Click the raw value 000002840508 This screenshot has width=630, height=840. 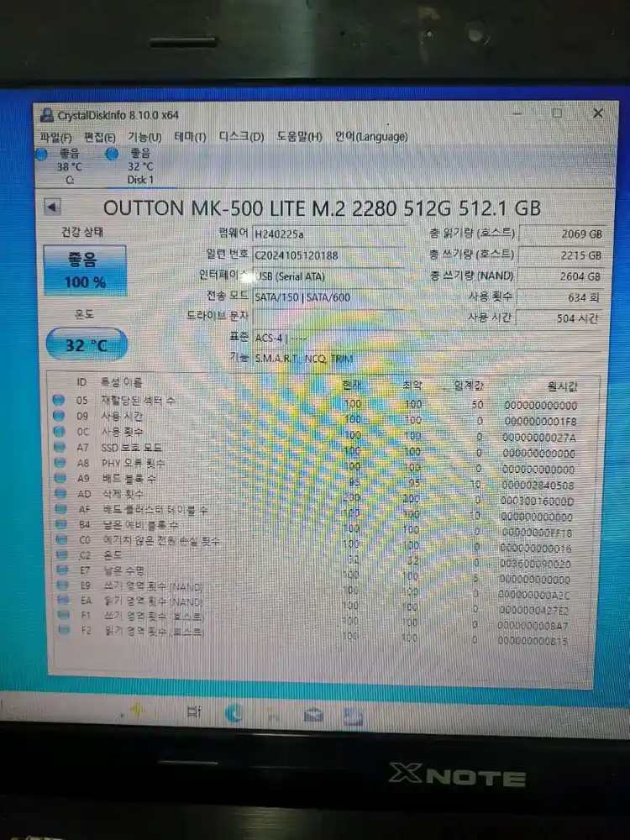538,486
